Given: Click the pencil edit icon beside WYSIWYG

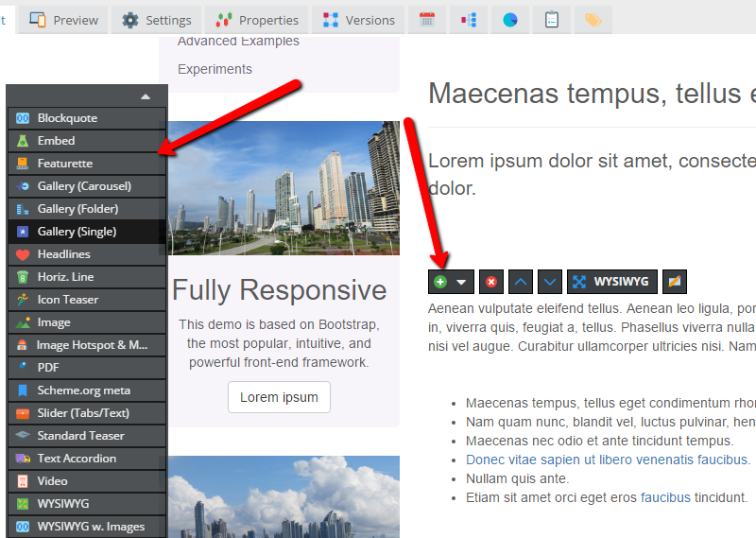Looking at the screenshot, I should tap(675, 282).
